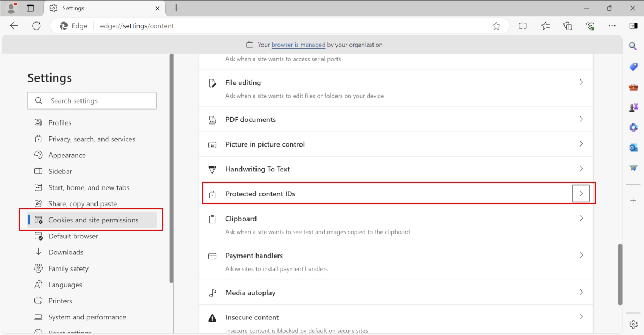Viewport: 644px width, 335px height.
Task: Expand the File editing permission
Action: (581, 83)
